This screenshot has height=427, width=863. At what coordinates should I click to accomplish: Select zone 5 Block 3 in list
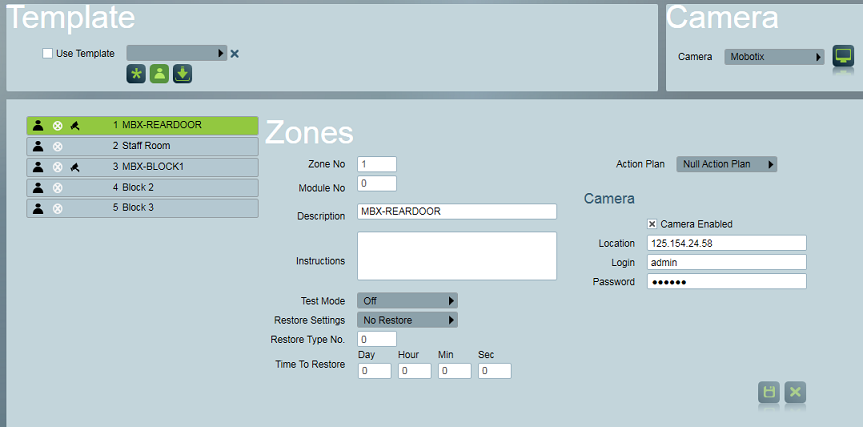143,208
